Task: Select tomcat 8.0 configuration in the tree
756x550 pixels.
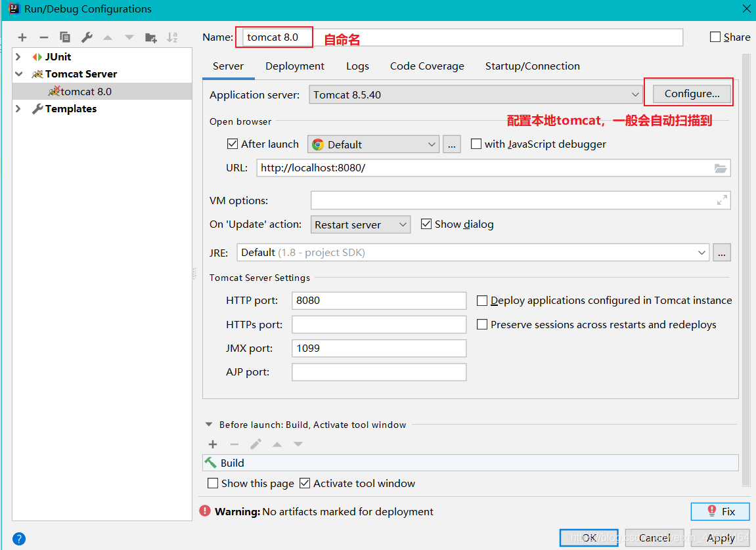Action: [x=102, y=91]
